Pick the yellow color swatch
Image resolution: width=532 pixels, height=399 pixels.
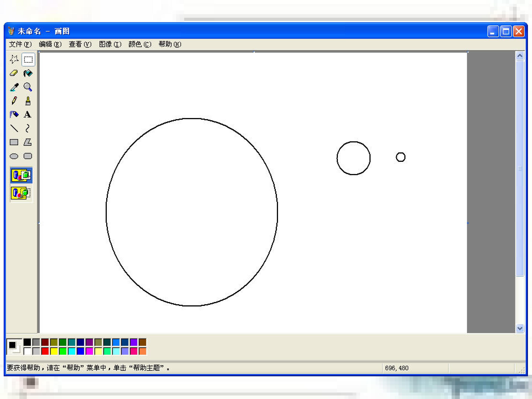point(54,351)
